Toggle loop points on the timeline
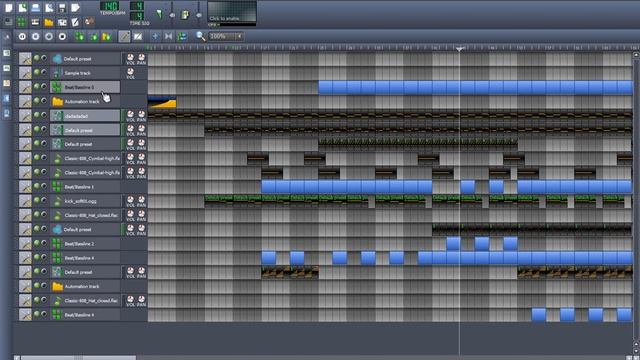This screenshot has width=640, height=360. (x=169, y=36)
